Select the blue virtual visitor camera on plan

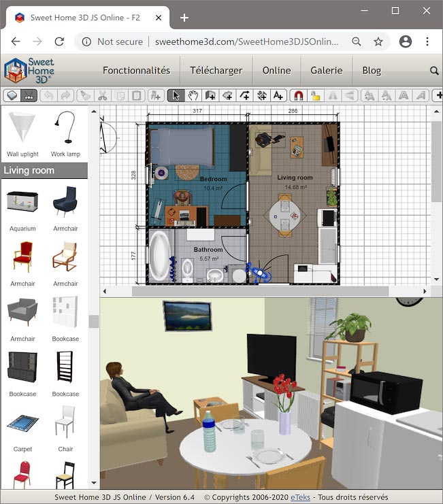[259, 273]
